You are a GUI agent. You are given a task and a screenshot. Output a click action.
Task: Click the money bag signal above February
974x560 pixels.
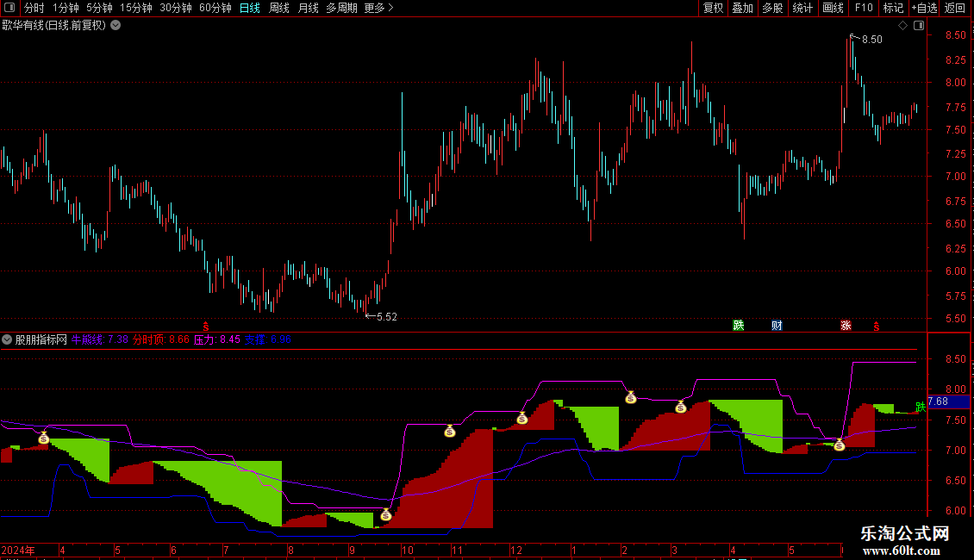point(630,398)
